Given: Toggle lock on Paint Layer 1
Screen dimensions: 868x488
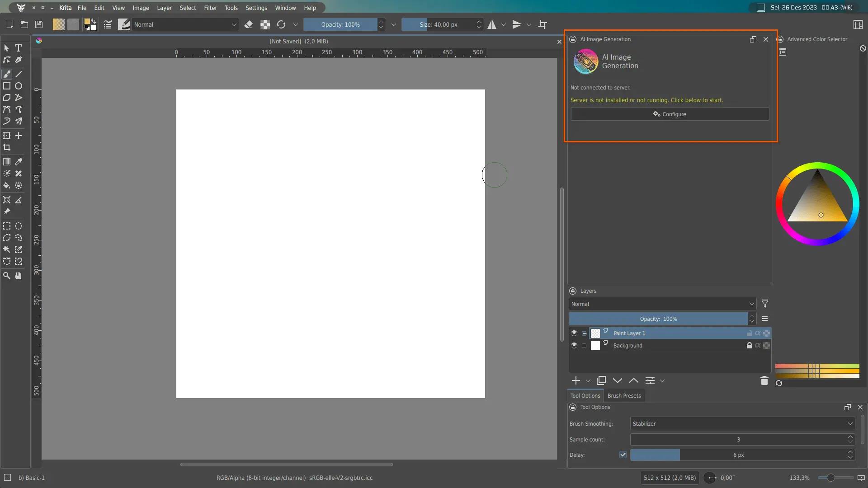Looking at the screenshot, I should pyautogui.click(x=750, y=333).
